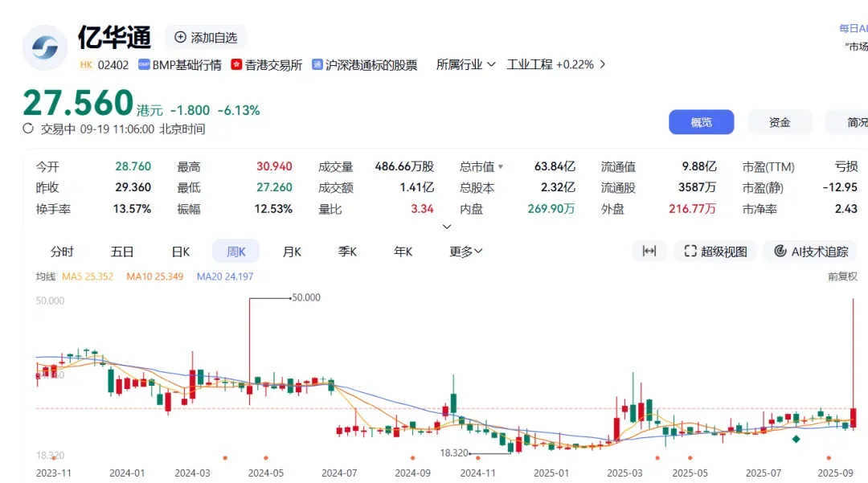
Task: Click the green diamond marker on chart
Action: pos(796,439)
